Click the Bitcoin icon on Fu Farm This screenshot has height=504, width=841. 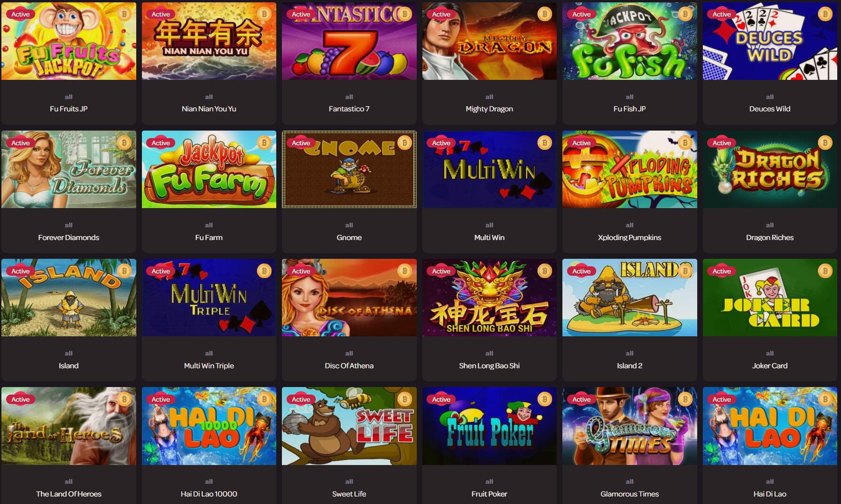(x=264, y=143)
